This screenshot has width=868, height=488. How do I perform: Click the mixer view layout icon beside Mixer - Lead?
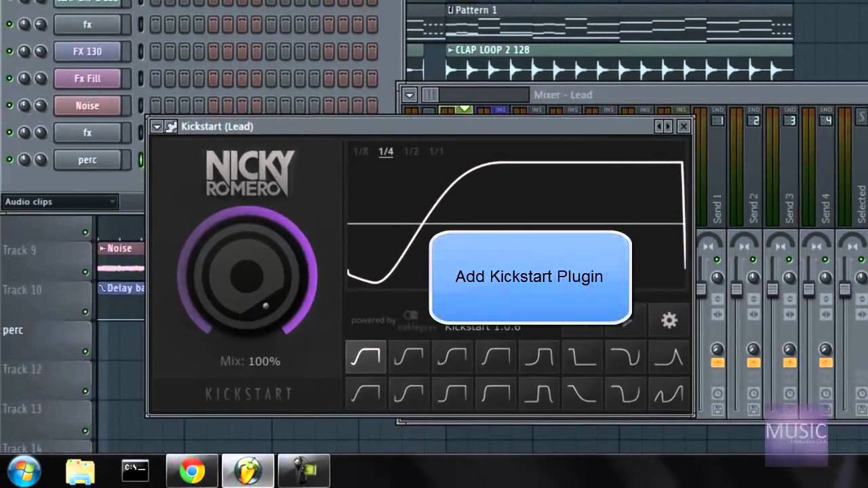coord(430,95)
